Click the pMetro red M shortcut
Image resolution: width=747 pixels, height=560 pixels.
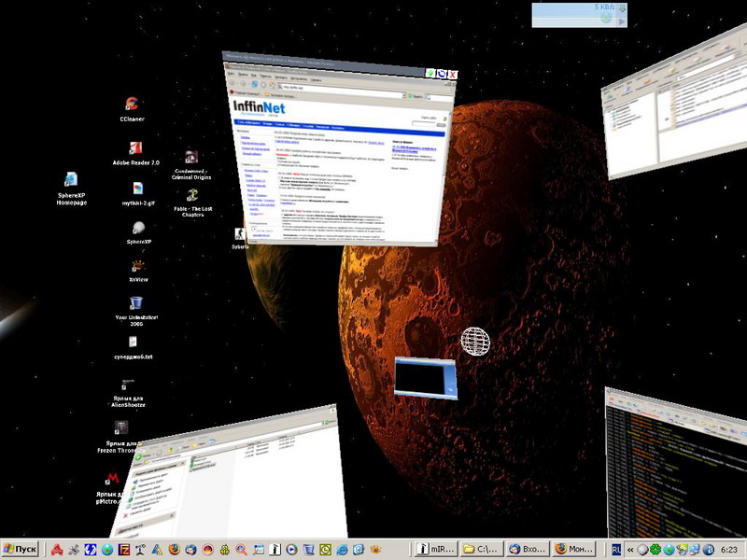coord(113,480)
